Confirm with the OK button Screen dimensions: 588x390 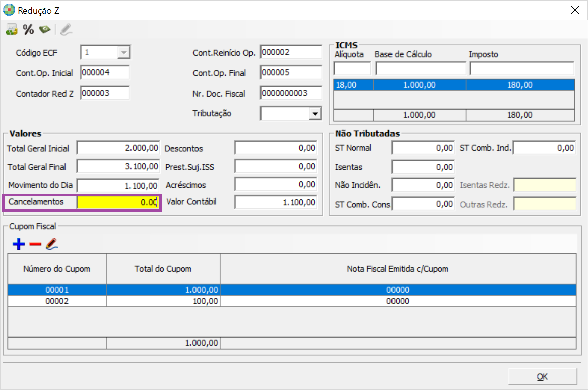tap(542, 376)
